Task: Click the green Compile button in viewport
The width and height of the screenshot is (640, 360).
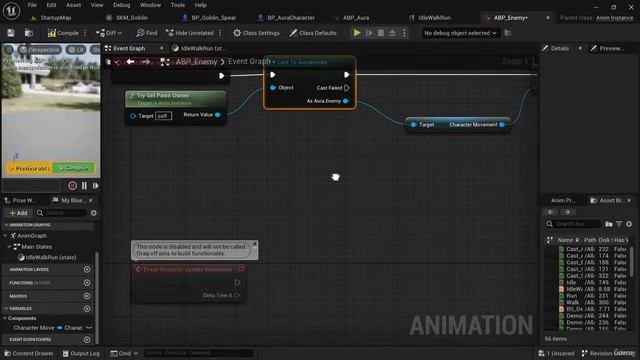Action: (x=74, y=168)
